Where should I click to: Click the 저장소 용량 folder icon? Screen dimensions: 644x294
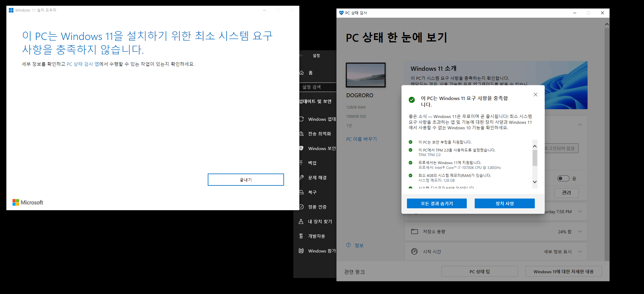coord(415,231)
